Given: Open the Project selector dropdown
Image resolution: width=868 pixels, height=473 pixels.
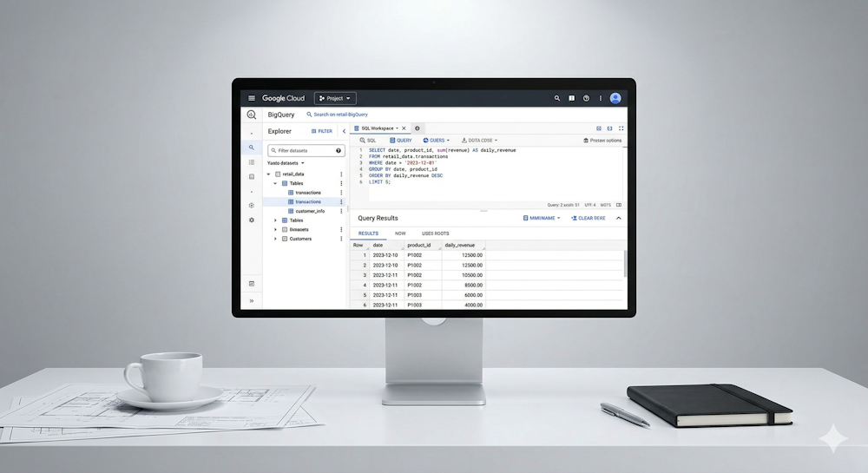Looking at the screenshot, I should click(x=335, y=98).
